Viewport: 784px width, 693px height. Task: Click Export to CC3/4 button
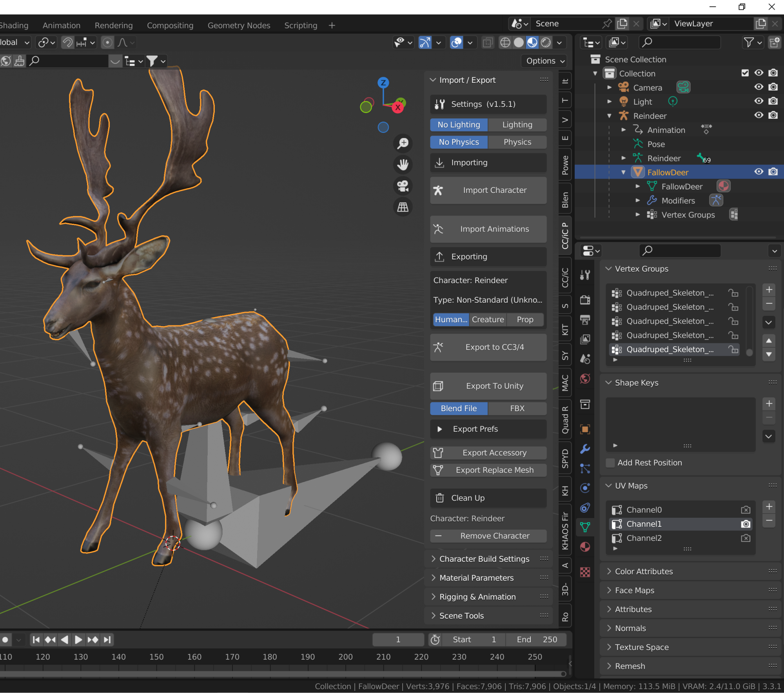(488, 347)
